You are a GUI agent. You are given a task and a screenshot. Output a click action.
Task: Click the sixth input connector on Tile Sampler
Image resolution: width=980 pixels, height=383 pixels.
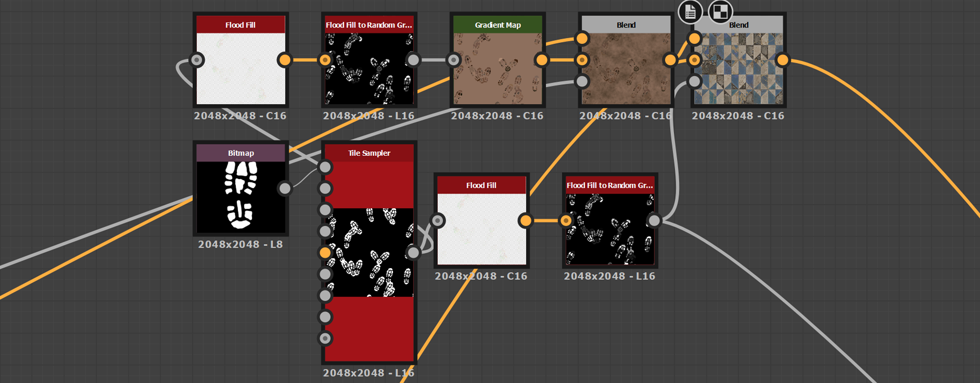(325, 274)
